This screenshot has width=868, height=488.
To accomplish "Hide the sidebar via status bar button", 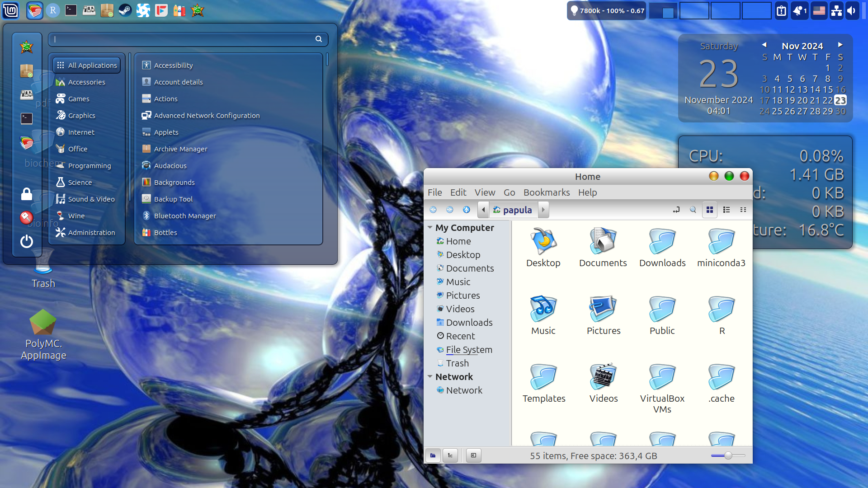I will (473, 455).
